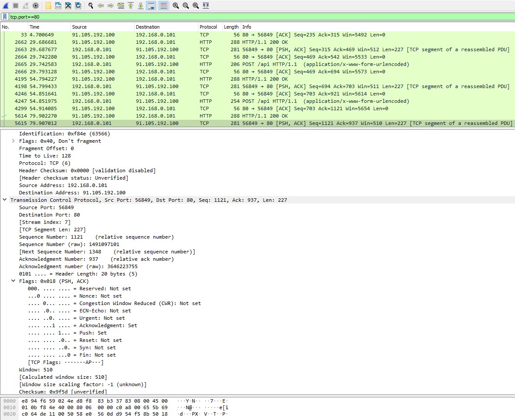Sort by the Destination column header
The height and width of the screenshot is (420, 515).
click(166, 27)
